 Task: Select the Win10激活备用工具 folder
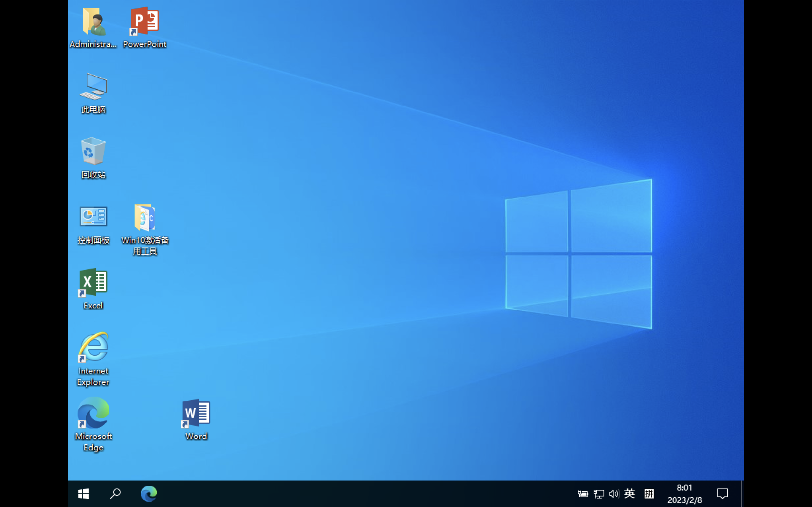145,218
